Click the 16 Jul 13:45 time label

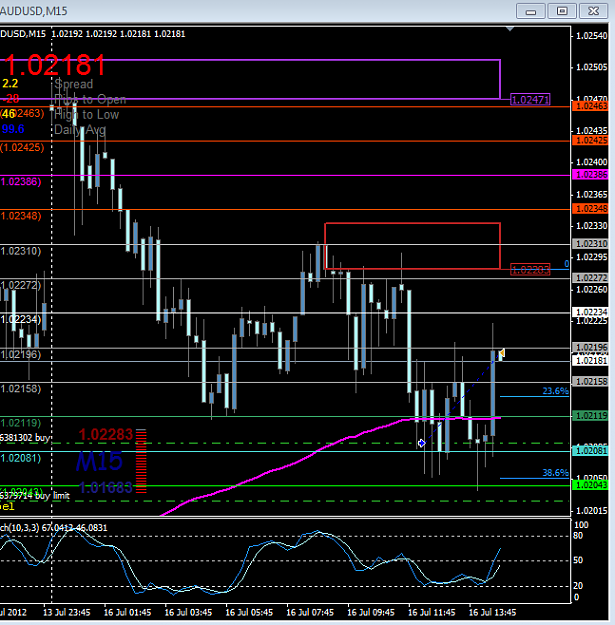[493, 612]
